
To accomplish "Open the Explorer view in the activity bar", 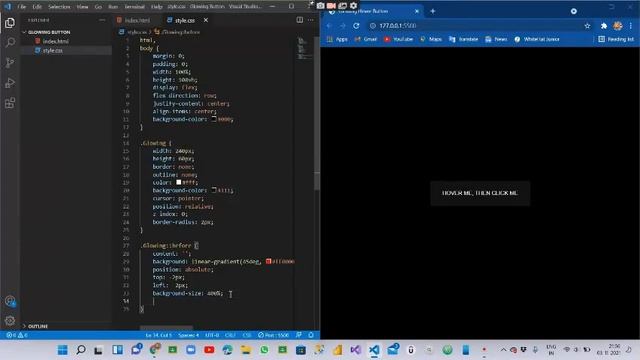I will 10,23.
